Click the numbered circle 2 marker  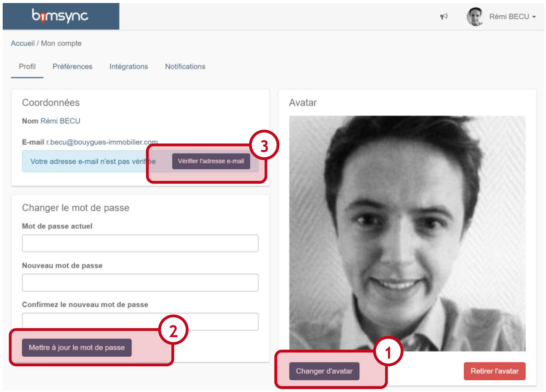coord(173,331)
